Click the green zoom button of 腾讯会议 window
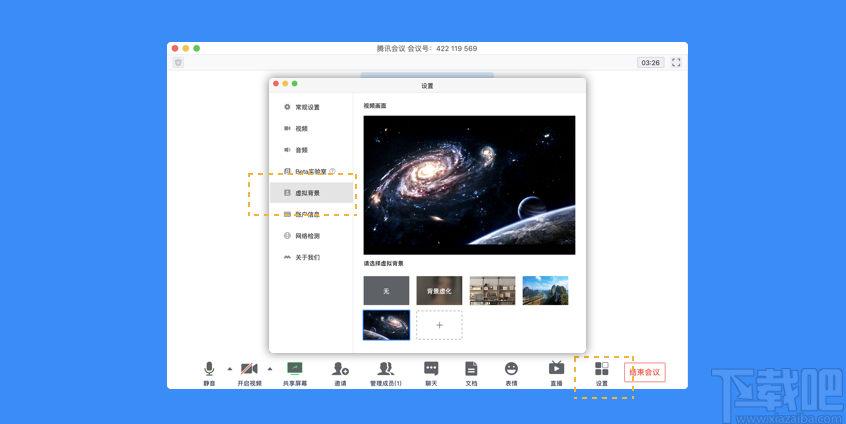846x424 pixels. 196,49
